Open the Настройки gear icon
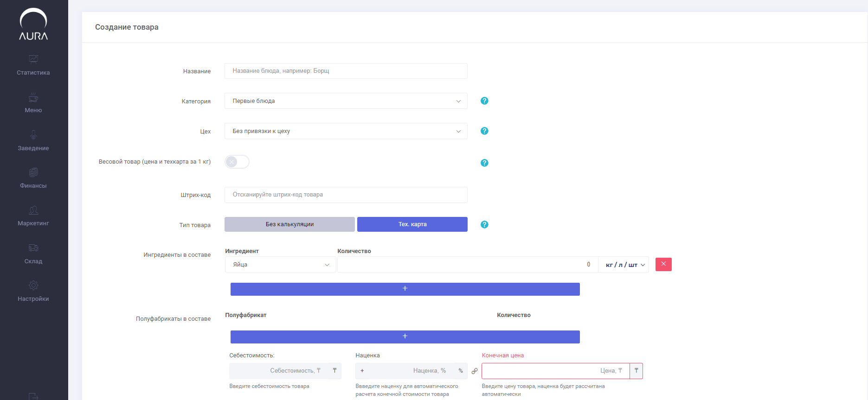The width and height of the screenshot is (868, 400). [x=33, y=286]
